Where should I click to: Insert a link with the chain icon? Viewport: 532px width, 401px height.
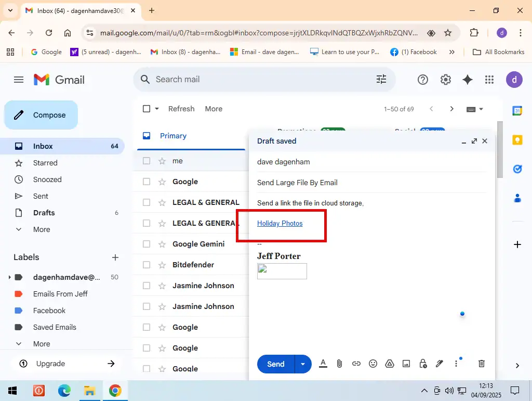pyautogui.click(x=356, y=364)
